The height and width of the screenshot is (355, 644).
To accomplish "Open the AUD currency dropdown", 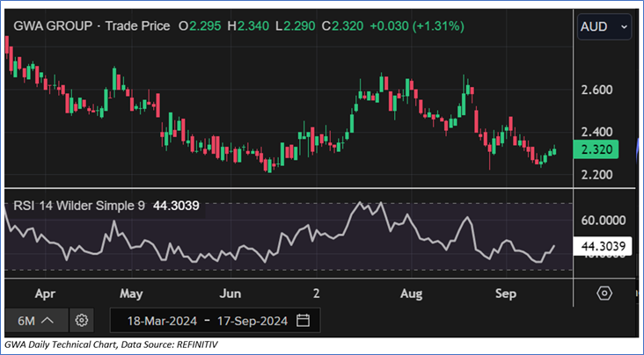I will 604,27.
